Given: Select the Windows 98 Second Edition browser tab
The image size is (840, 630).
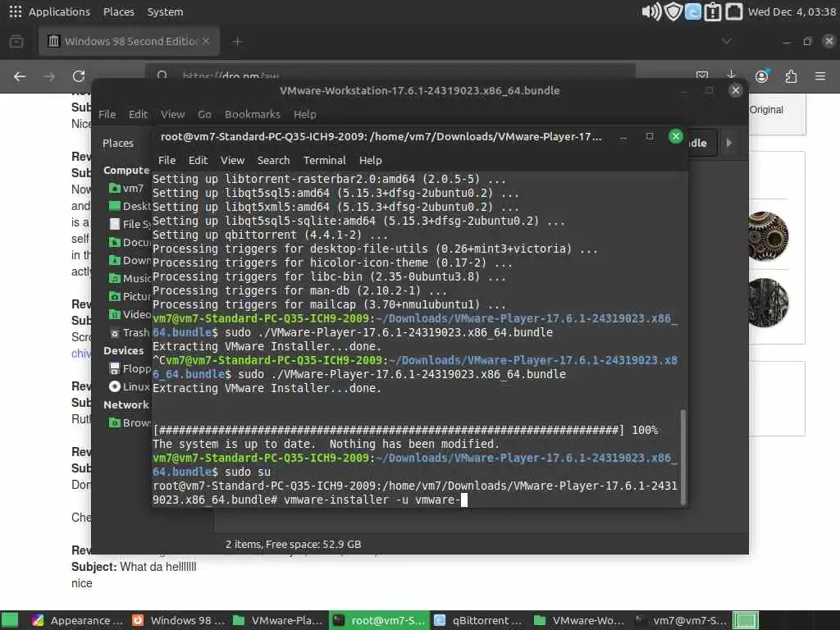Looking at the screenshot, I should coord(129,41).
